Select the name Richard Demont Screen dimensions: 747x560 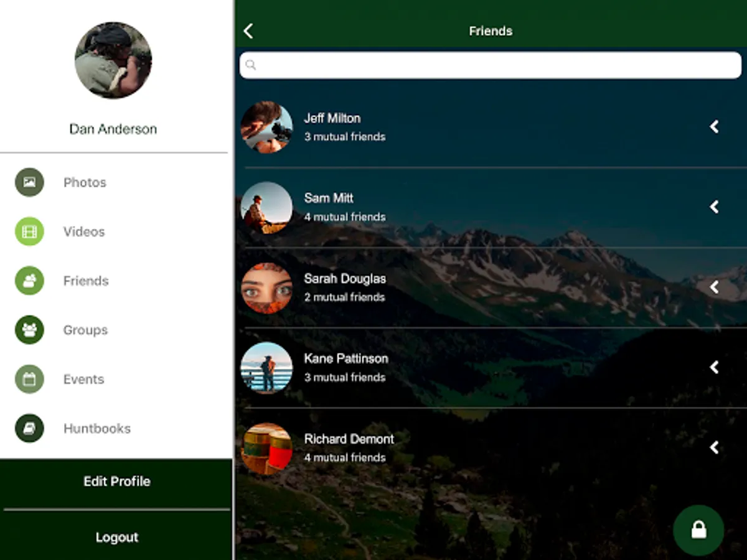pyautogui.click(x=349, y=439)
